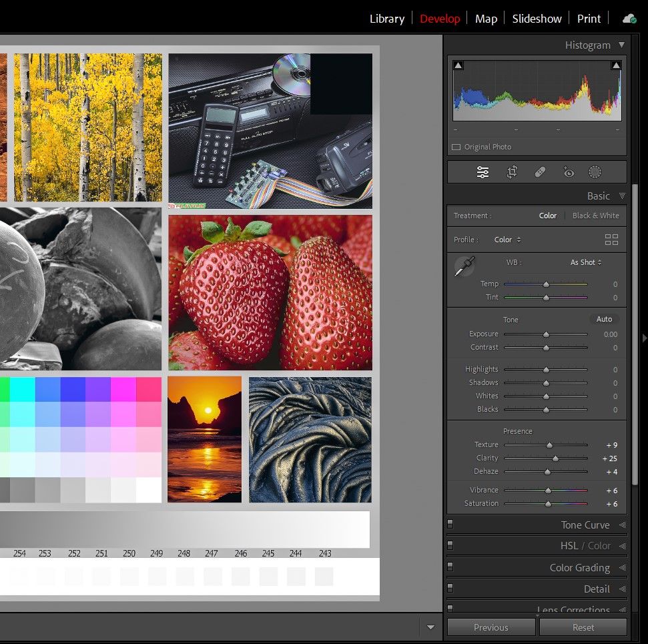The width and height of the screenshot is (648, 644).
Task: Expand the Detail panel
Action: point(597,589)
